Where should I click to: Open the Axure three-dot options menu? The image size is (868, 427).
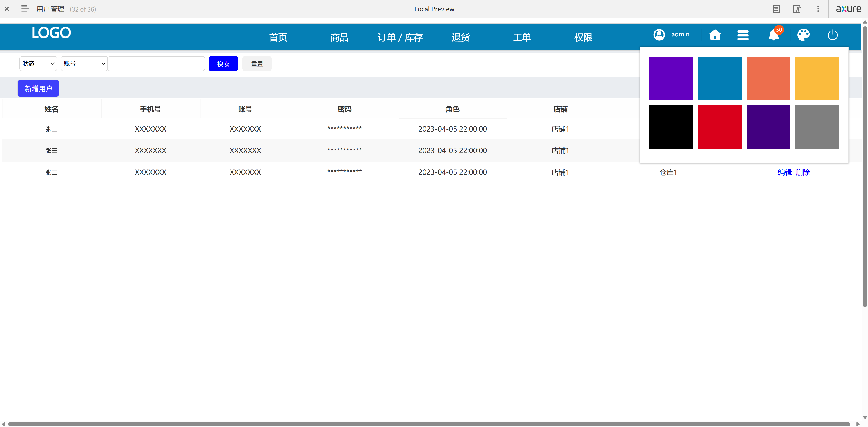818,9
